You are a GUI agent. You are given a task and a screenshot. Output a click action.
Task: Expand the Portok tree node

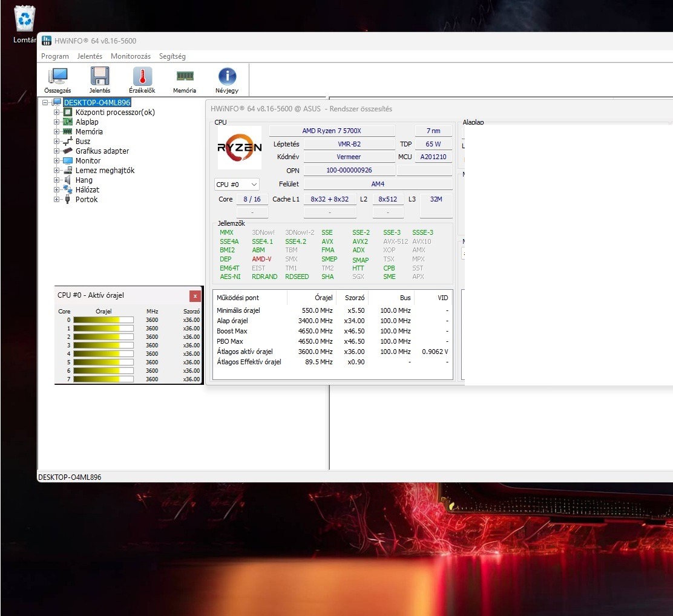coord(56,199)
